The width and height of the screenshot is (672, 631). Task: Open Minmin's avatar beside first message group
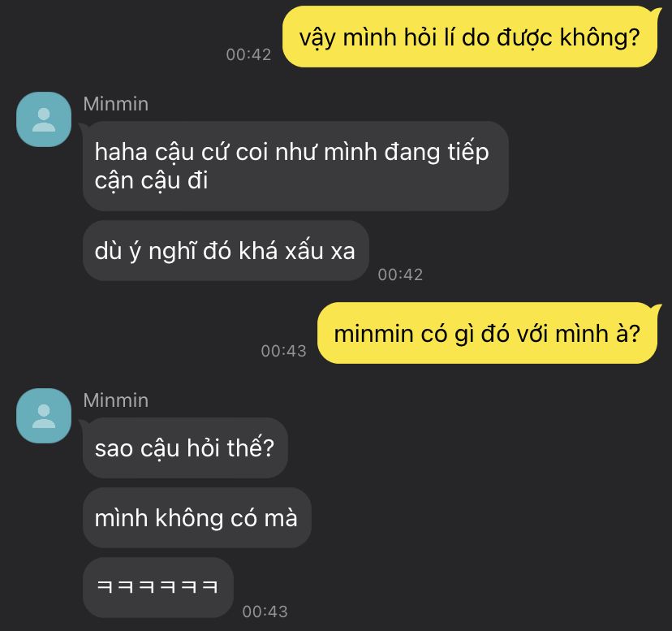tap(44, 119)
